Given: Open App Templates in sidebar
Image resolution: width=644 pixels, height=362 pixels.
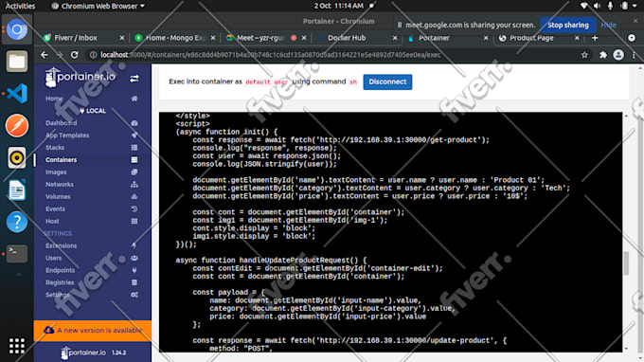Looking at the screenshot, I should [x=67, y=136].
